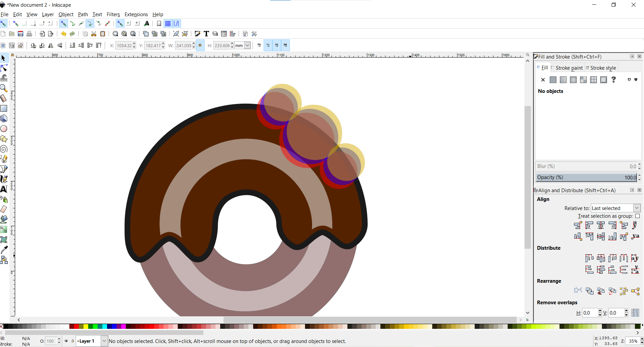Open the Path menu
This screenshot has height=347, width=644.
click(x=83, y=14)
